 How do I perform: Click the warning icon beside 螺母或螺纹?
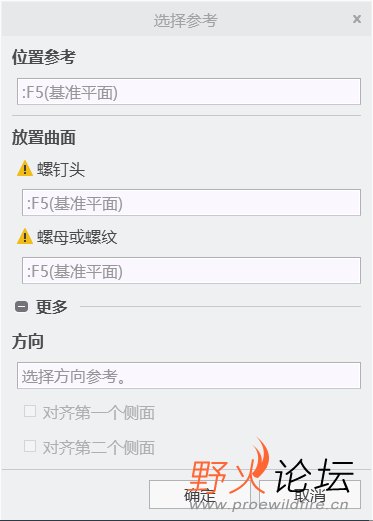(x=25, y=236)
